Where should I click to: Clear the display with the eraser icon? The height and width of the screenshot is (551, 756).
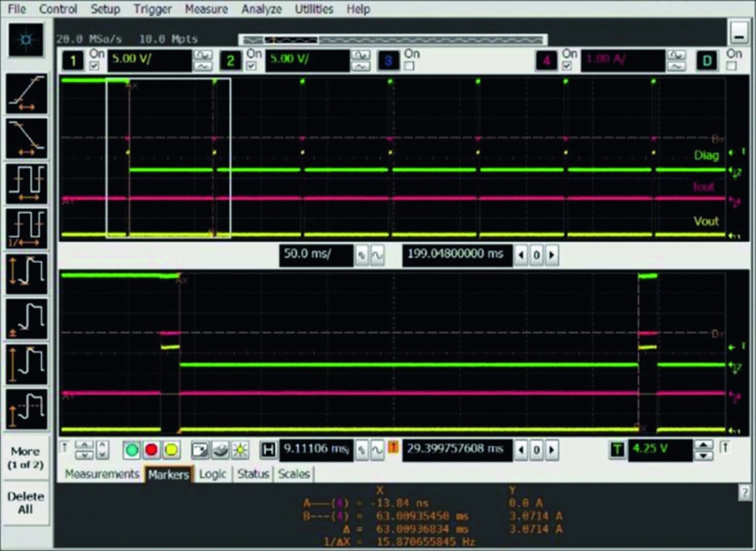(x=220, y=450)
